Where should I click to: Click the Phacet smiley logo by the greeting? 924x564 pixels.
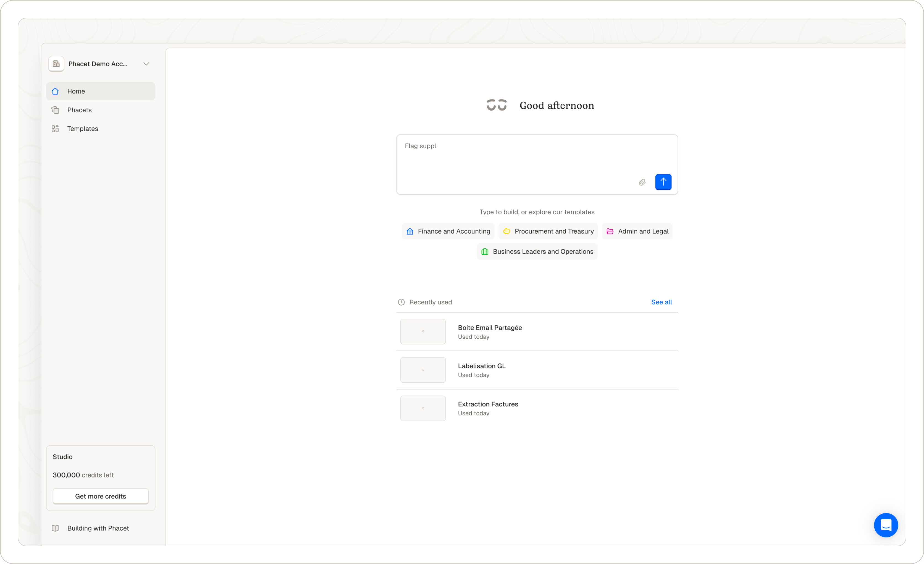click(x=497, y=105)
